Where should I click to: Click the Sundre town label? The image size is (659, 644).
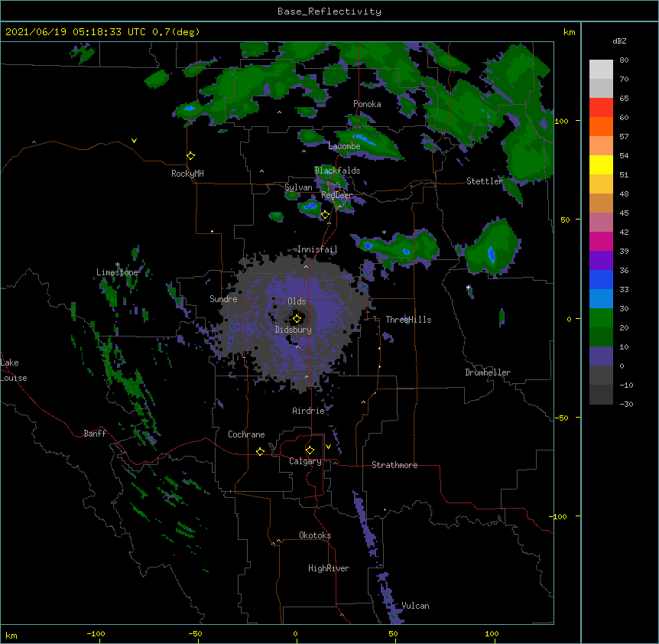(223, 299)
